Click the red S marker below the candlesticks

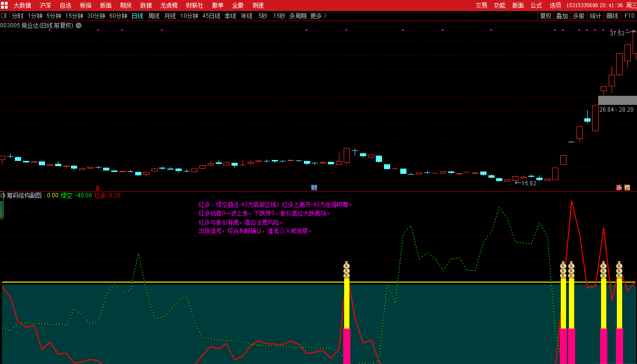pyautogui.click(x=98, y=188)
